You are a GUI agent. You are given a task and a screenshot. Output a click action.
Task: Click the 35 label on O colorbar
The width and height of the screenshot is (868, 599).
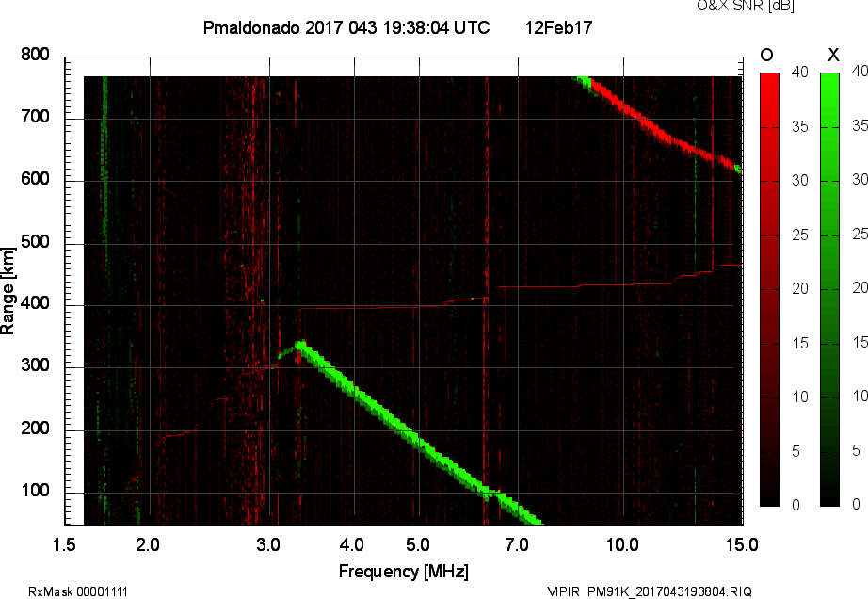[800, 127]
